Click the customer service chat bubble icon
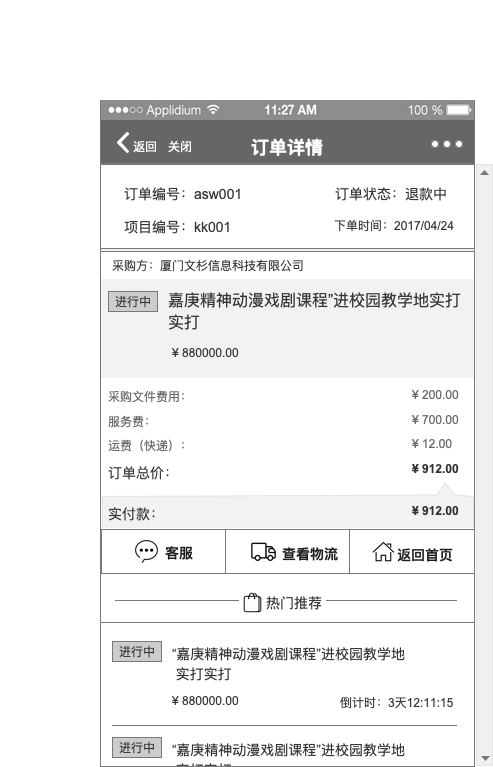The image size is (493, 767). pos(146,552)
